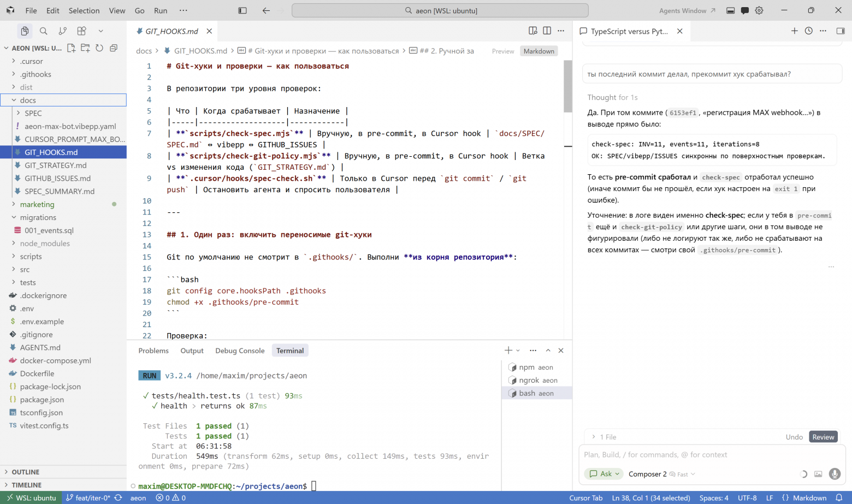This screenshot has height=504, width=852.
Task: Switch to the Debug Console tab
Action: (240, 351)
